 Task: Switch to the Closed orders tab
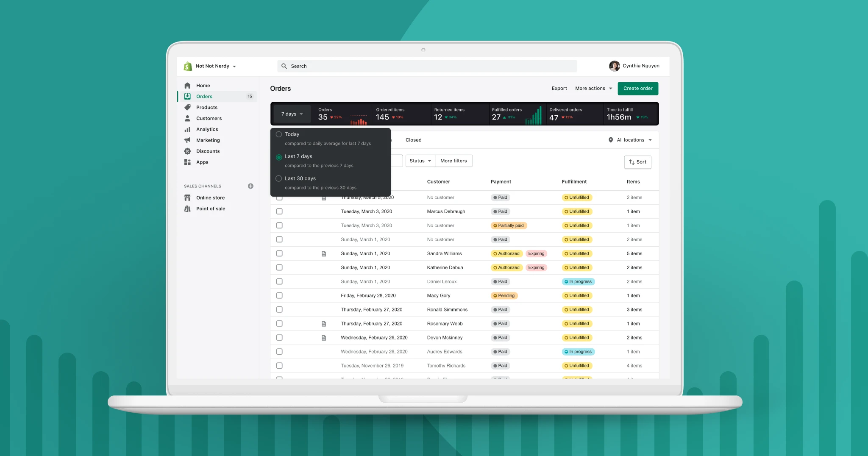click(x=413, y=140)
